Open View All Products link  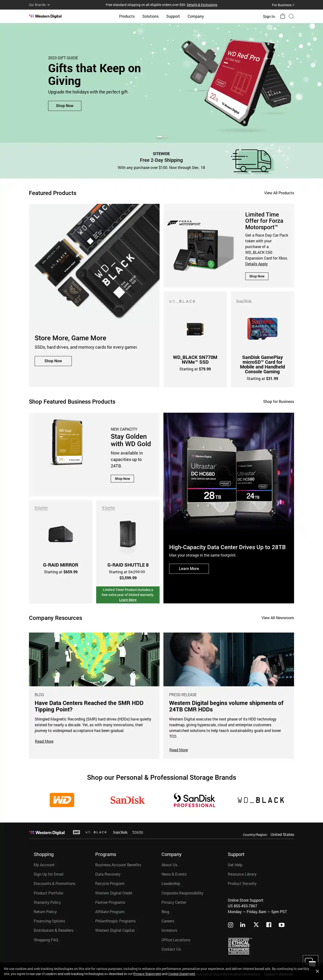click(x=279, y=193)
